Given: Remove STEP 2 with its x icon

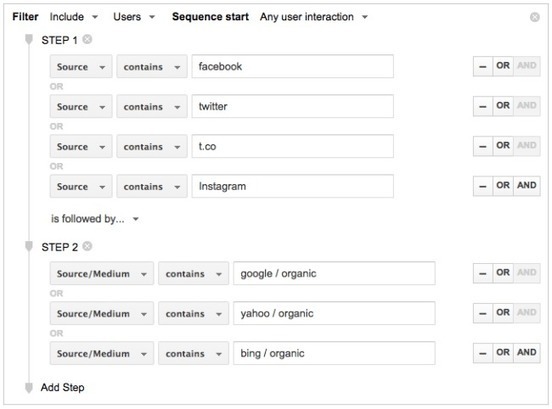Looking at the screenshot, I should point(87,246).
